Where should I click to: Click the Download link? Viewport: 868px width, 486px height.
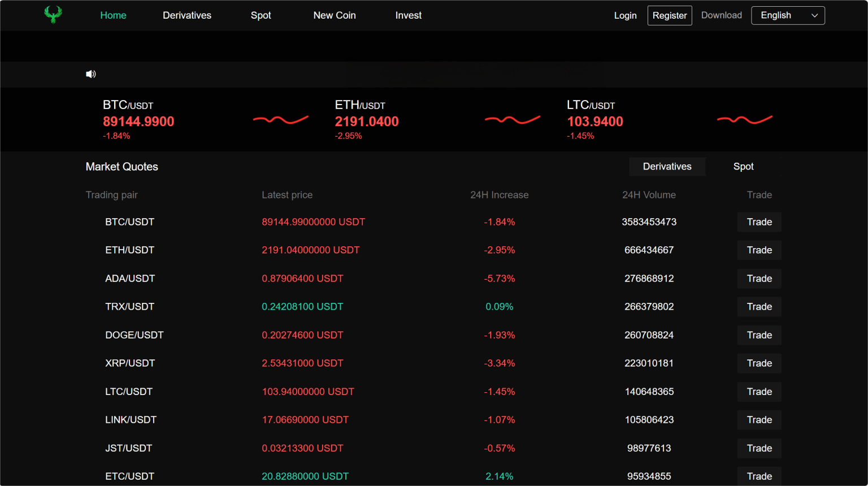pos(721,15)
